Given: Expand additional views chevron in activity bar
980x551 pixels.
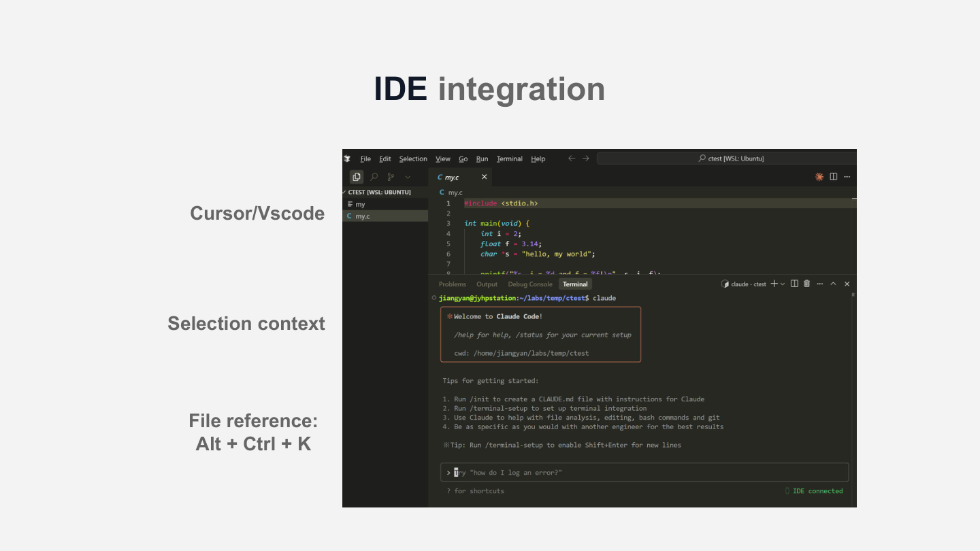Looking at the screenshot, I should pyautogui.click(x=408, y=177).
